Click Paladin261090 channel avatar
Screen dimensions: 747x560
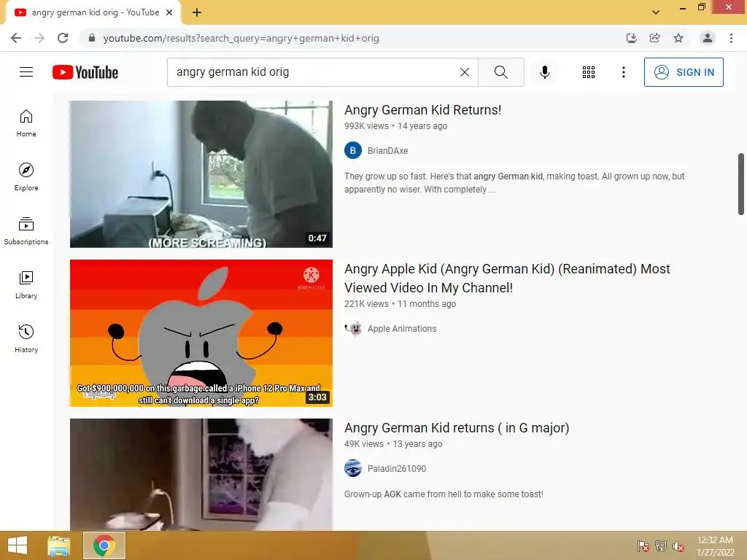click(x=353, y=469)
